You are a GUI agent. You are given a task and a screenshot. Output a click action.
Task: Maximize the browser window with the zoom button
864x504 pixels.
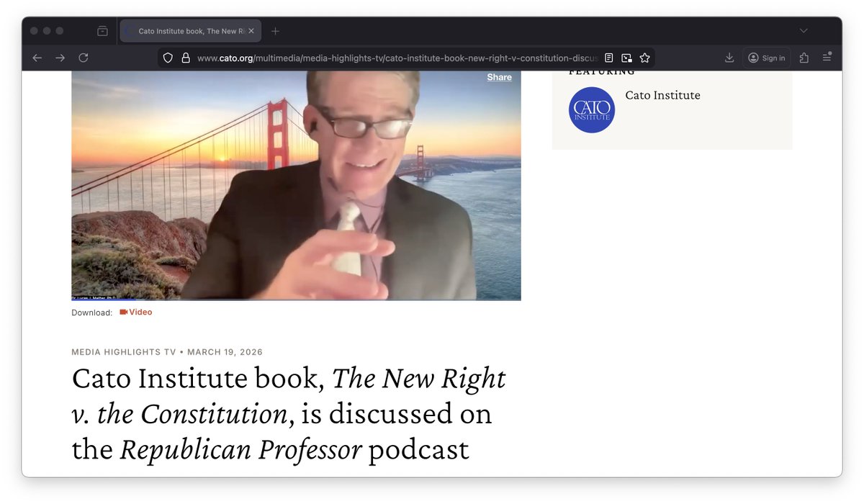coord(60,31)
